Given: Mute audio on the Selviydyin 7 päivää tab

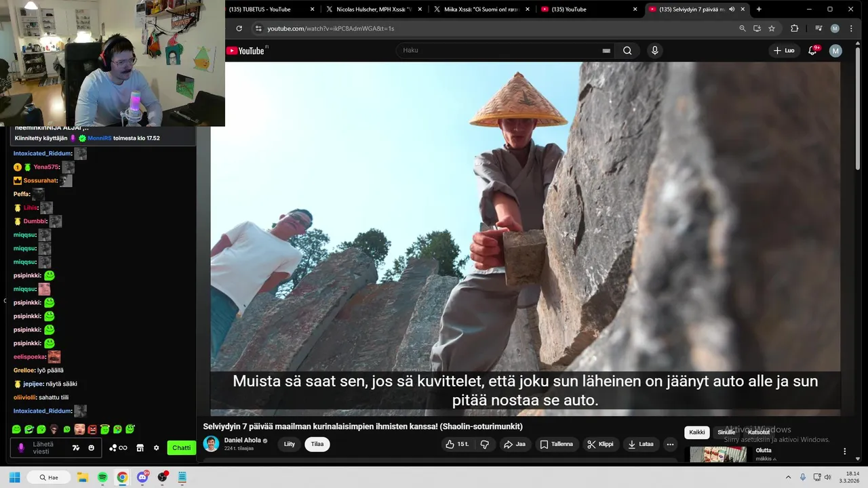Looking at the screenshot, I should 732,9.
